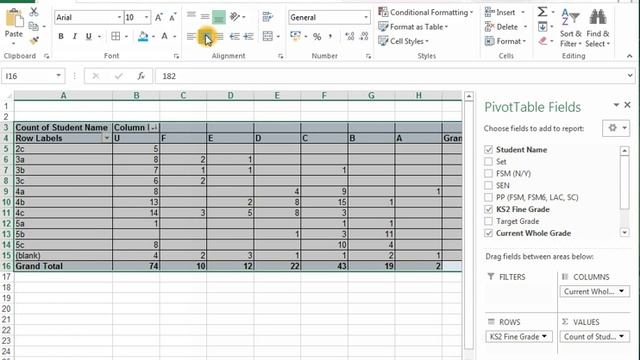Check the Set field checkbox

[488, 162]
